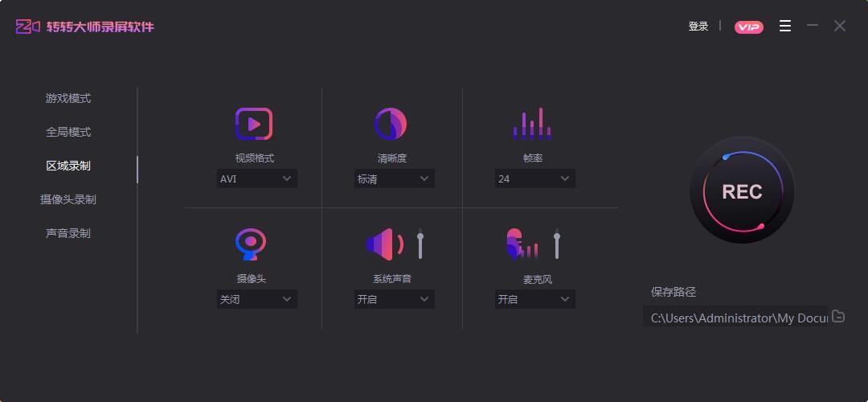Screen dimensions: 868x402
Task: Expand the frame rate 24 dropdown
Action: pyautogui.click(x=534, y=178)
